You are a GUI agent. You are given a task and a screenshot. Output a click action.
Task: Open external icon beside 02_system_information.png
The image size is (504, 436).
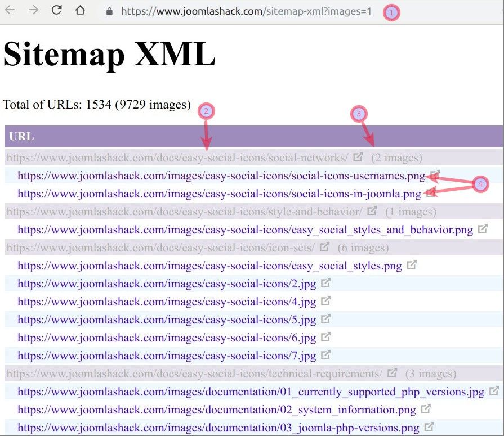tap(426, 408)
